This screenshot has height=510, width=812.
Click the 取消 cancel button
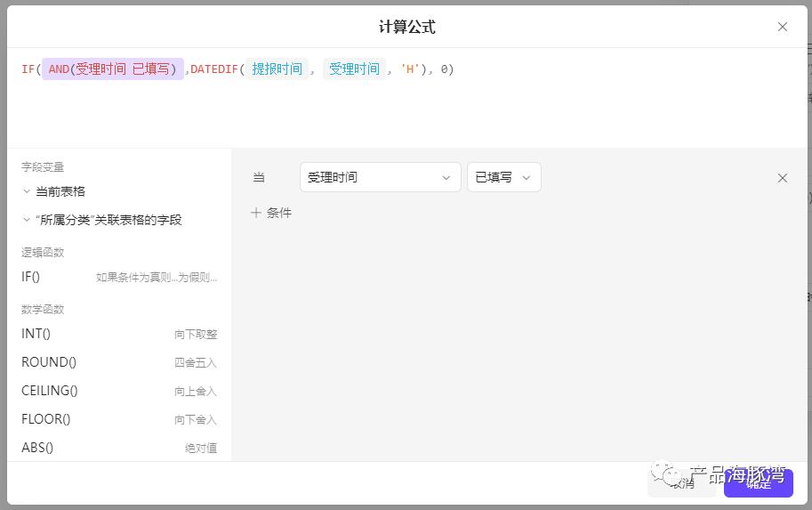point(681,483)
